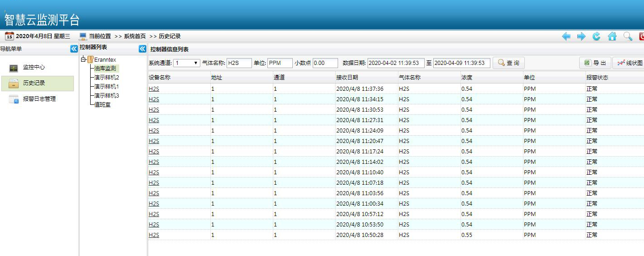Select 演示样机2 in controller tree
Screen dimensions: 644x256
pyautogui.click(x=107, y=78)
